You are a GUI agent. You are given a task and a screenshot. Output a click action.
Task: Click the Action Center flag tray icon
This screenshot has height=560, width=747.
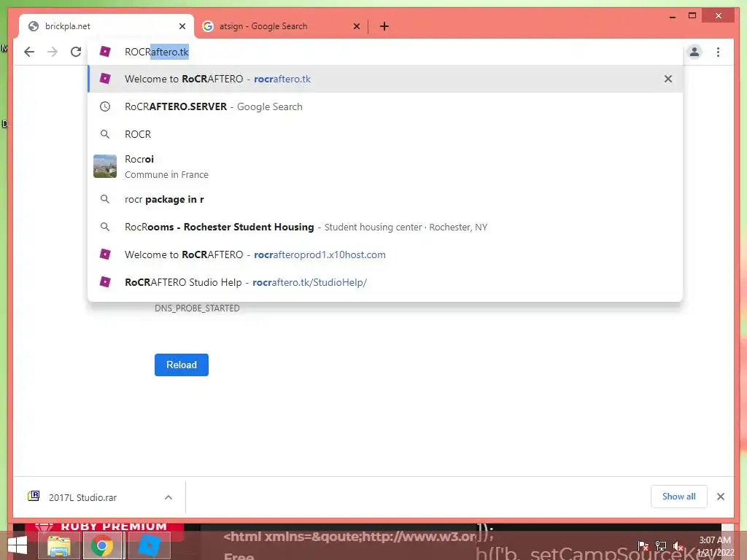(x=643, y=545)
